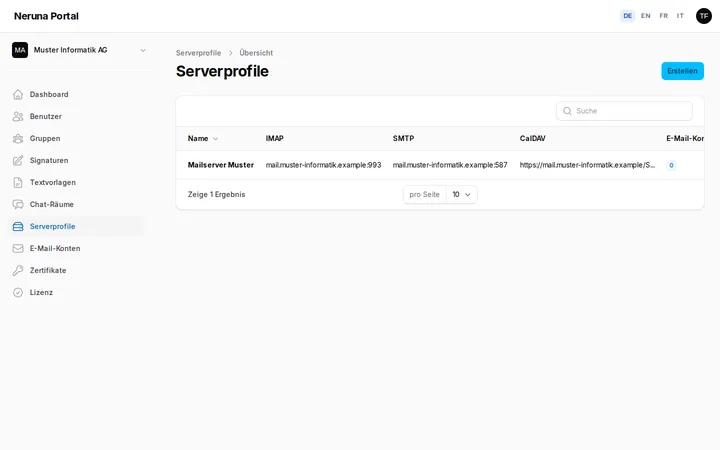Open the per-page count dropdown showing 10
Viewport: 720px width, 450px height.
(461, 195)
